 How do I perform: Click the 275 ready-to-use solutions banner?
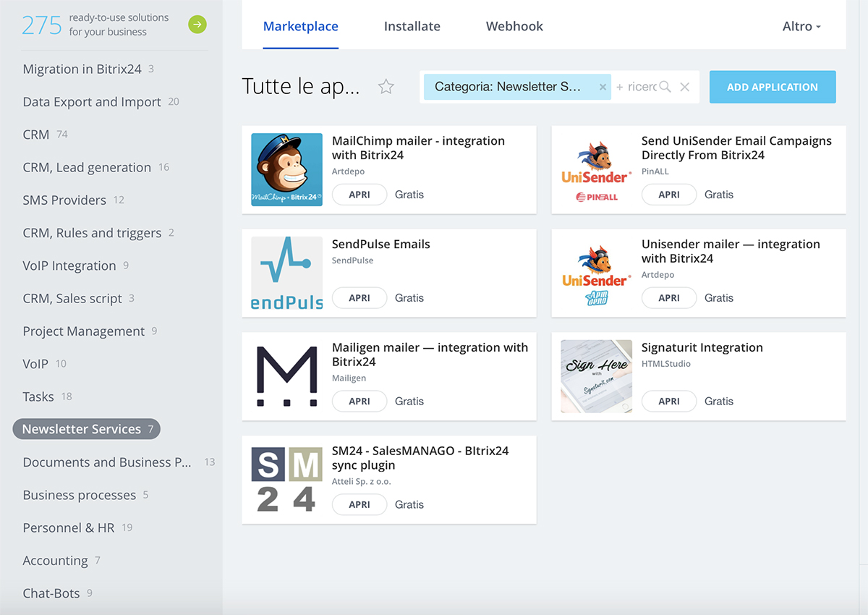(x=114, y=25)
